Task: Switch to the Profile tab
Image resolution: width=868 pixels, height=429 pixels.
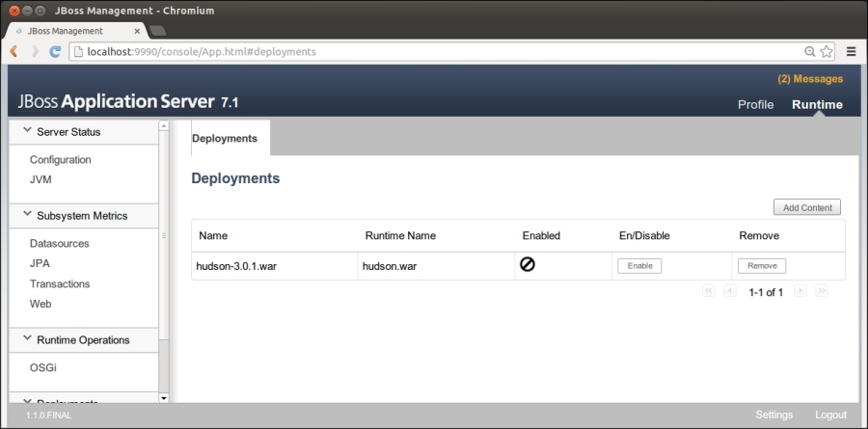Action: coord(755,105)
